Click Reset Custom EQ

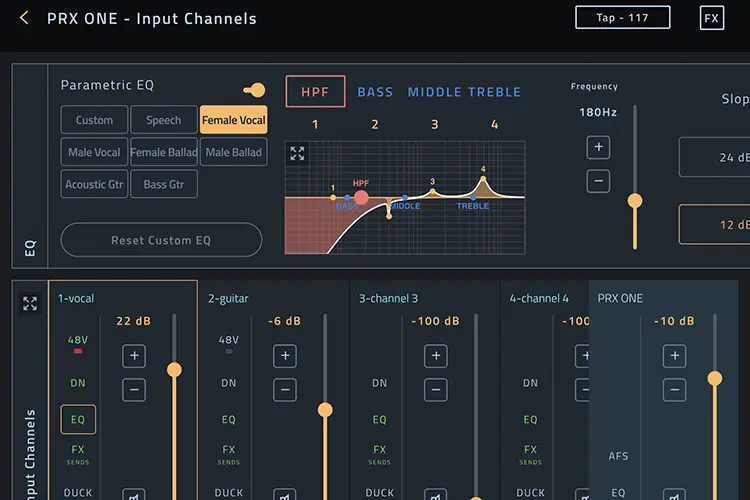coord(161,240)
